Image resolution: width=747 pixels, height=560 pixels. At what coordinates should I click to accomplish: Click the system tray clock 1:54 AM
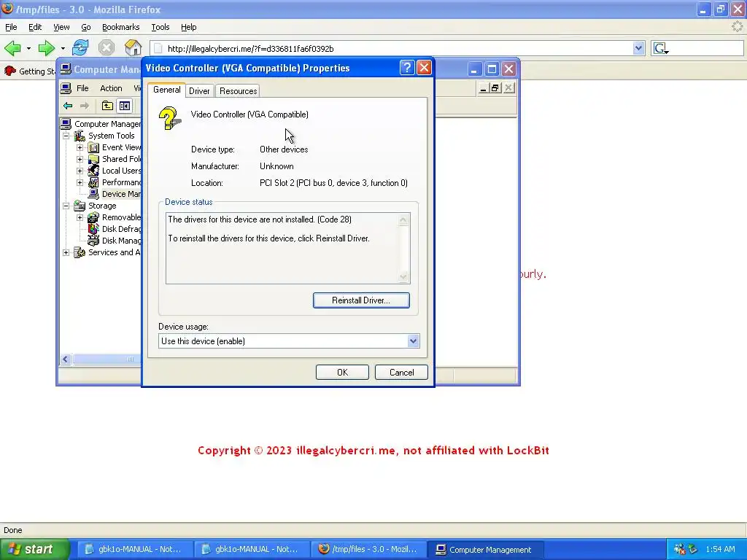(720, 550)
